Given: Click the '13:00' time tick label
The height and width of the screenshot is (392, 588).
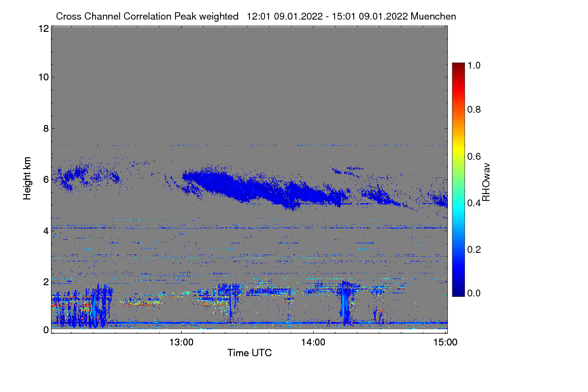Looking at the screenshot, I should tap(181, 343).
